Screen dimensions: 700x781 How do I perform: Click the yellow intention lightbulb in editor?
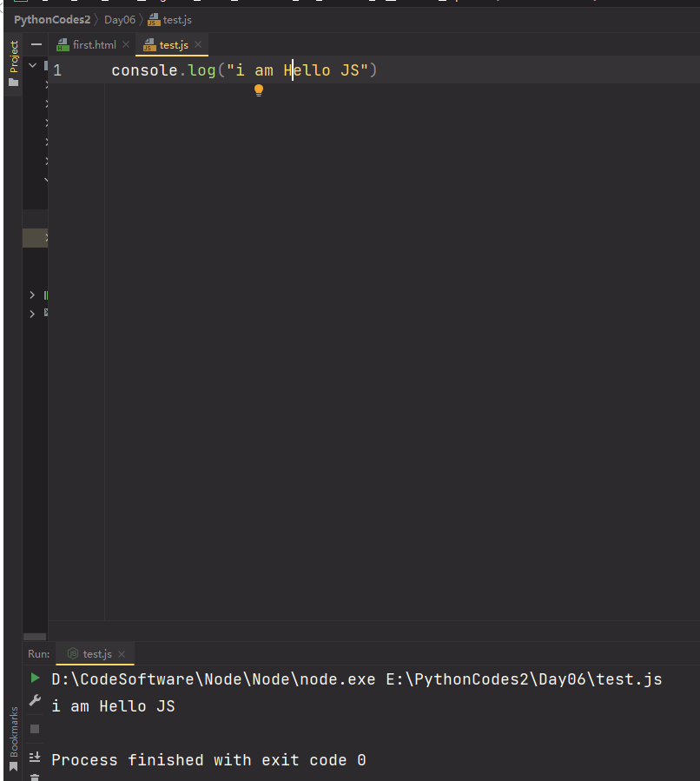[258, 89]
